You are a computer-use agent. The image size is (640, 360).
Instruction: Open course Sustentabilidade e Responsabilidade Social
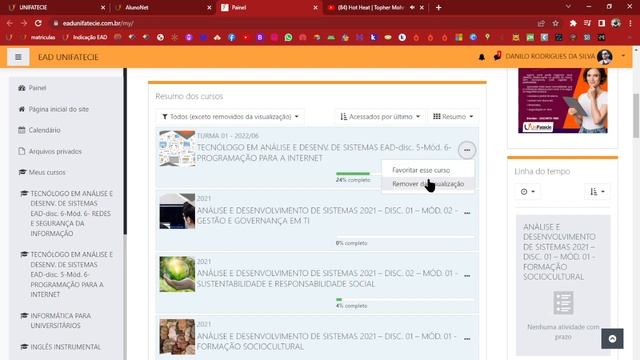[327, 278]
